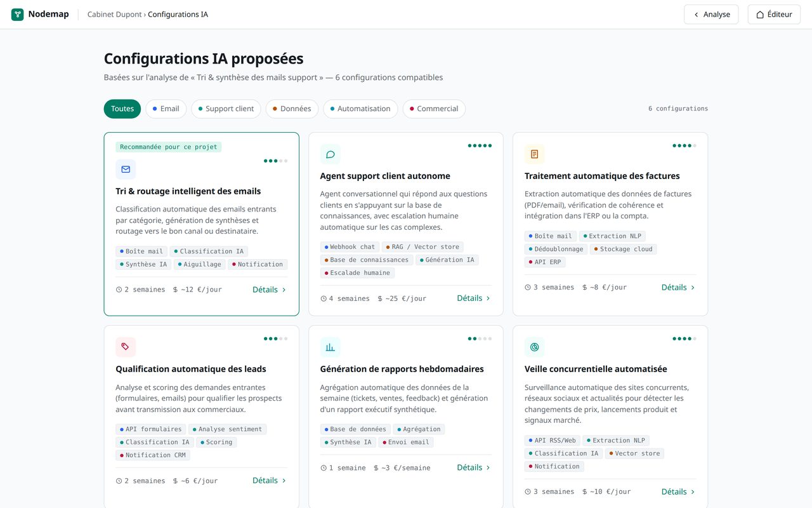Click the Nodemap logo icon
812x508 pixels.
(17, 14)
